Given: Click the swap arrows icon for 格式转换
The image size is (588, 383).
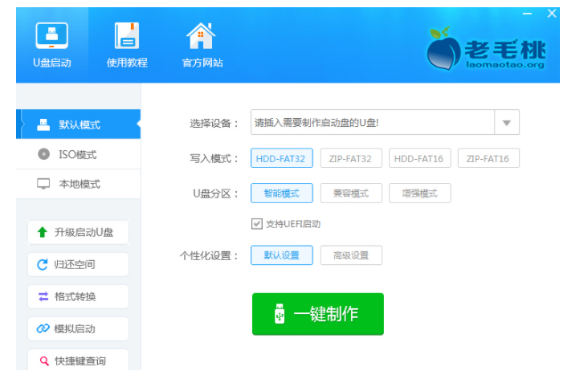Looking at the screenshot, I should coord(43,297).
